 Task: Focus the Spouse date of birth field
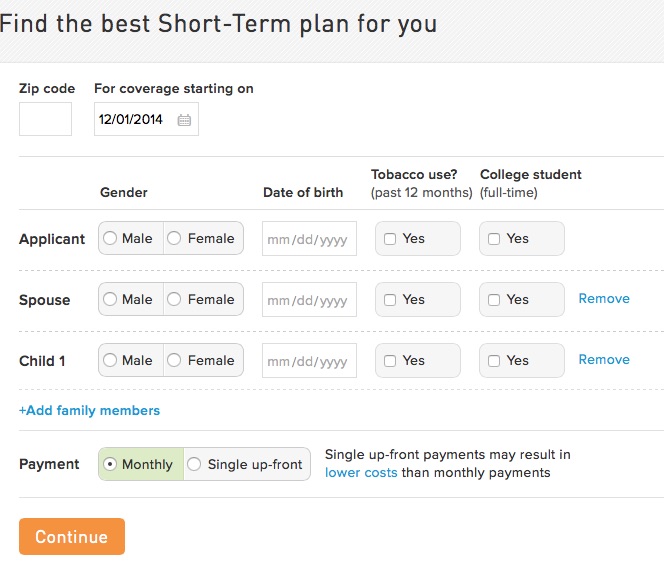pyautogui.click(x=309, y=300)
